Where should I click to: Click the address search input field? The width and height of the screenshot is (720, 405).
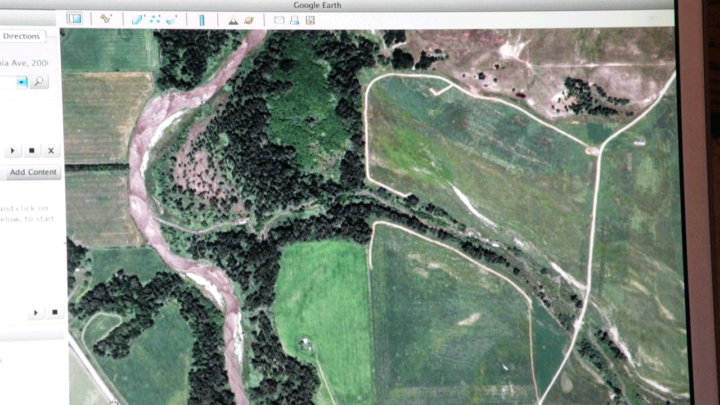tap(8, 82)
